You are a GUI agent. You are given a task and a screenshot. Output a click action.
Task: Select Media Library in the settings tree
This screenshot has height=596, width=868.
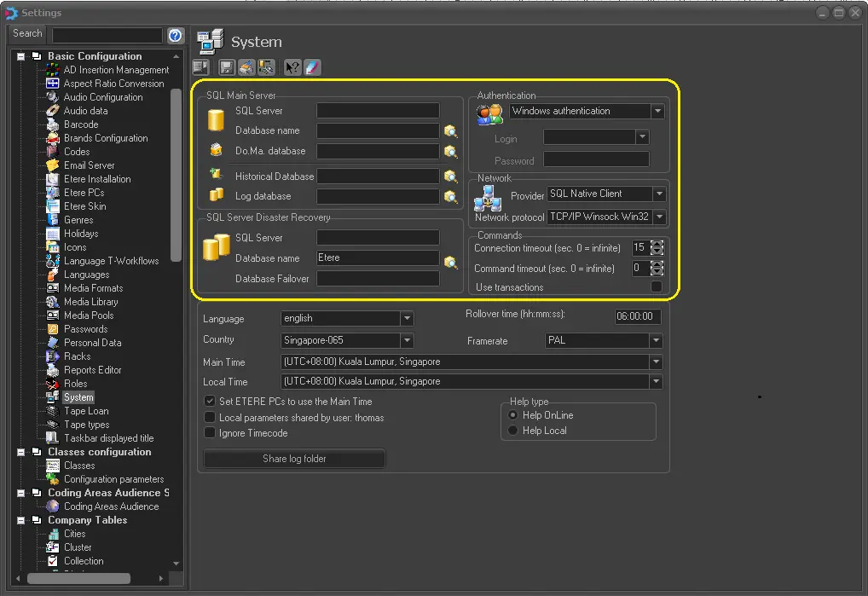coord(90,302)
